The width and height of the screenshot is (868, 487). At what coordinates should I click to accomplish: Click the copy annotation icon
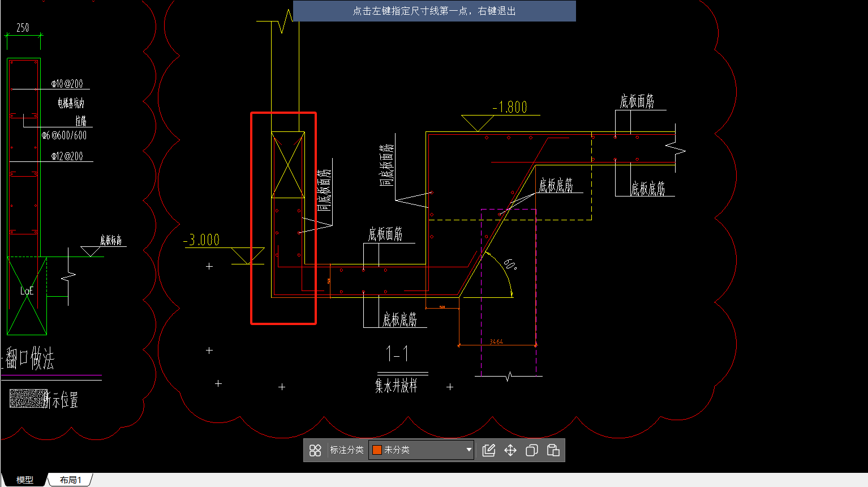532,450
